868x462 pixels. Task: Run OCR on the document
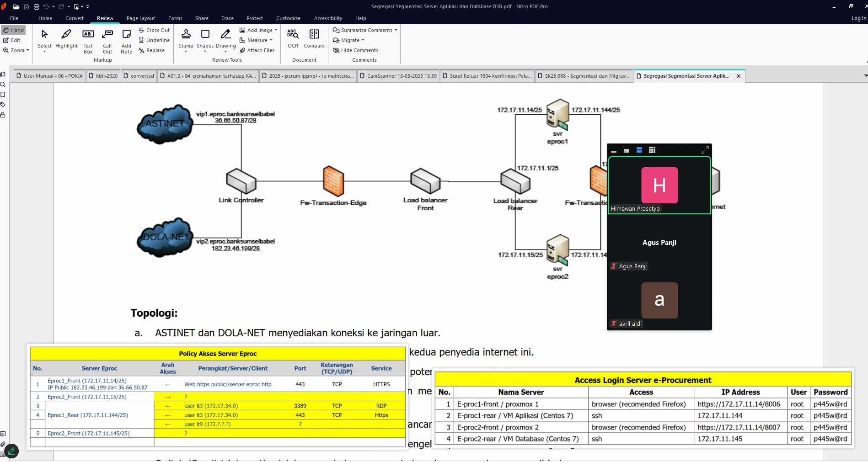point(293,39)
